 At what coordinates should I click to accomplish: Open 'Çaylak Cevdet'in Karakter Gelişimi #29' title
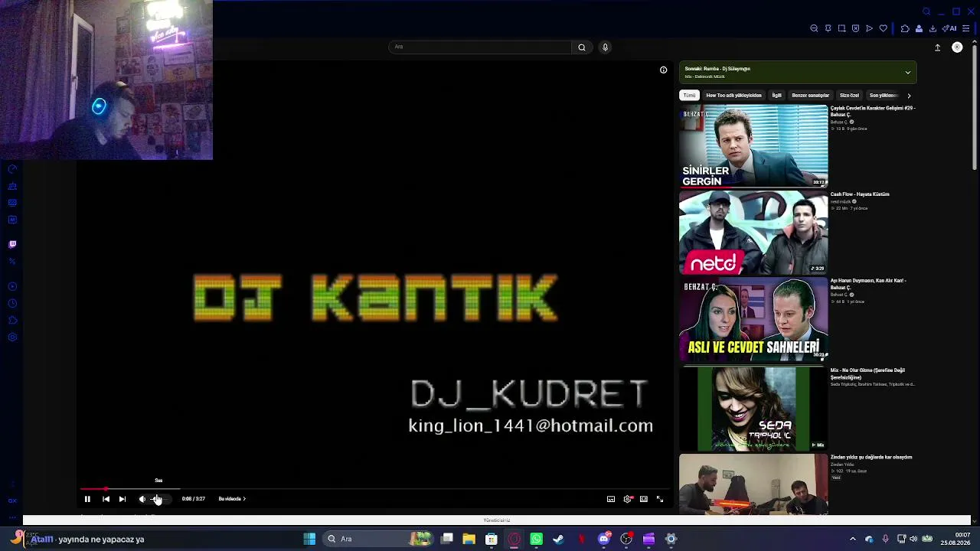pyautogui.click(x=873, y=111)
